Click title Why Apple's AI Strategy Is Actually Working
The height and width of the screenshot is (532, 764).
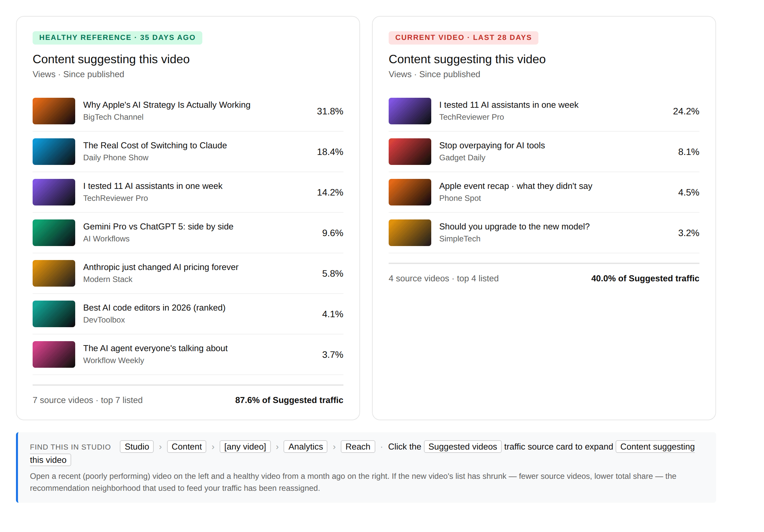[167, 105]
